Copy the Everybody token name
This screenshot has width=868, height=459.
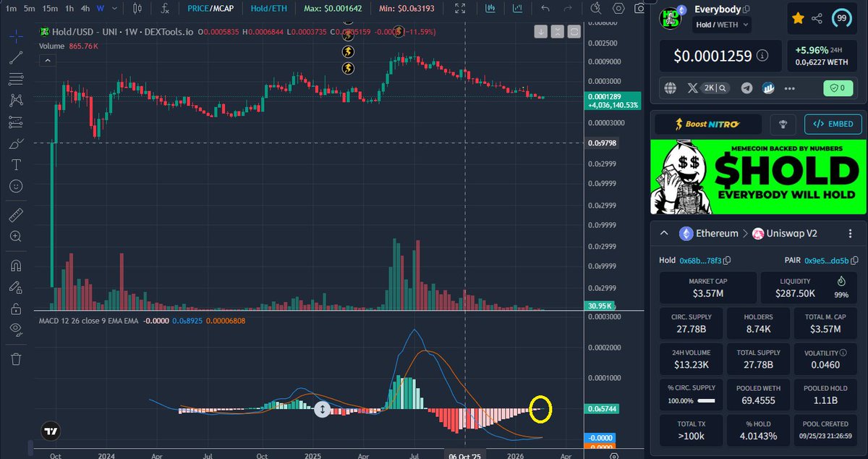click(747, 9)
